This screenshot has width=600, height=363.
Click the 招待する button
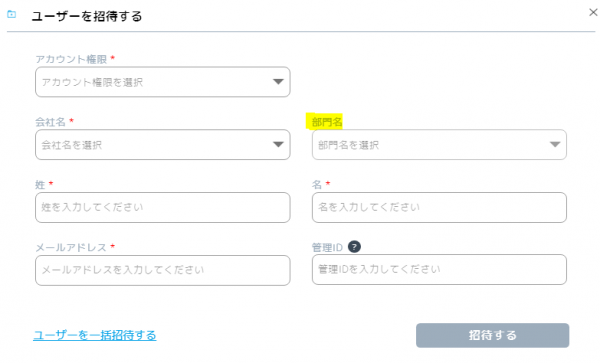point(492,335)
